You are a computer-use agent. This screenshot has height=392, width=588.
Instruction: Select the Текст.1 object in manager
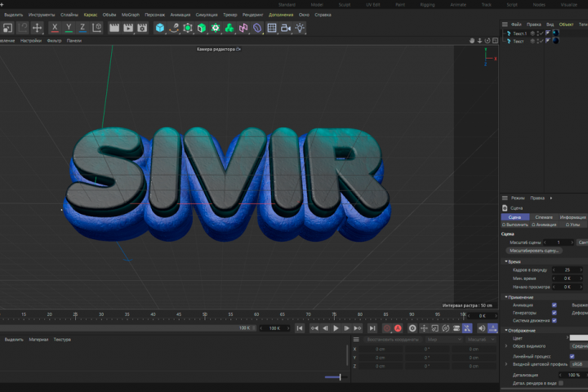[519, 33]
